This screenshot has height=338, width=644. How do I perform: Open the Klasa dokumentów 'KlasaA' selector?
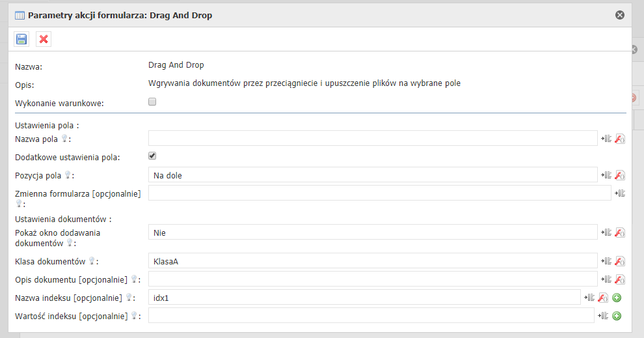click(373, 261)
